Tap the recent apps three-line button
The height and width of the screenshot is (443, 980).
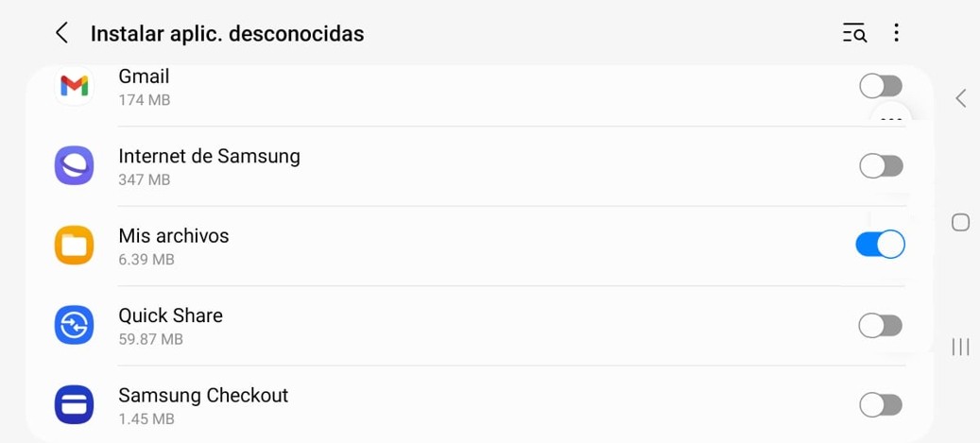960,347
